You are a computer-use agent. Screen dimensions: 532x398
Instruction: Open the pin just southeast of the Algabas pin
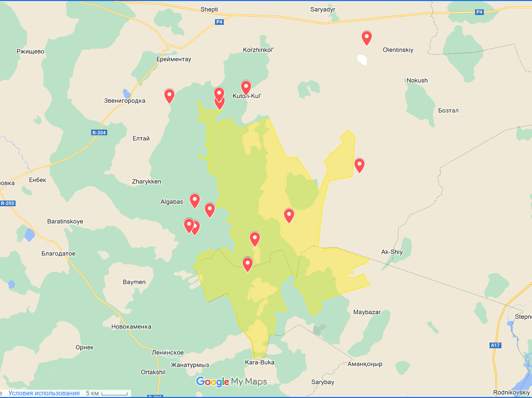210,210
